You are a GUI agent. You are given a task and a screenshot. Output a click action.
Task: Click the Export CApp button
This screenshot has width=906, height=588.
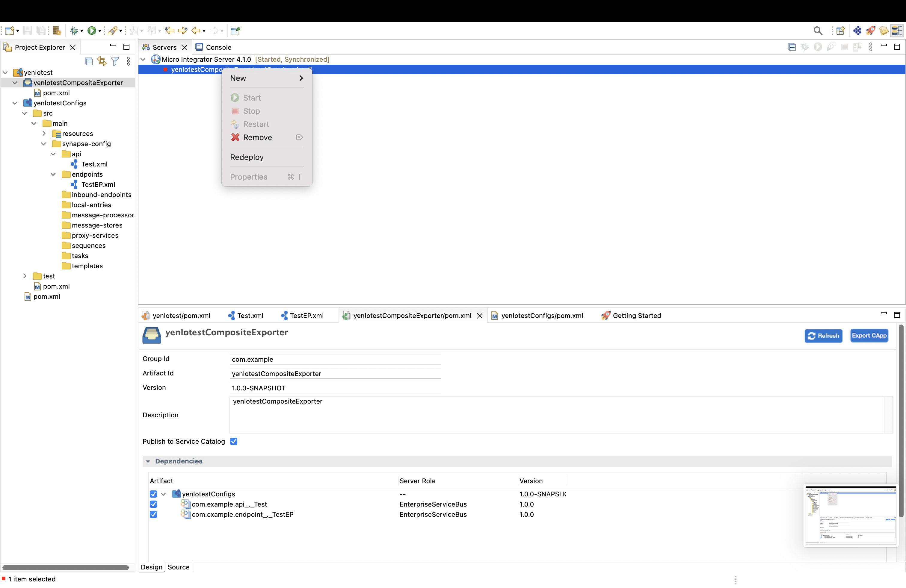tap(869, 335)
